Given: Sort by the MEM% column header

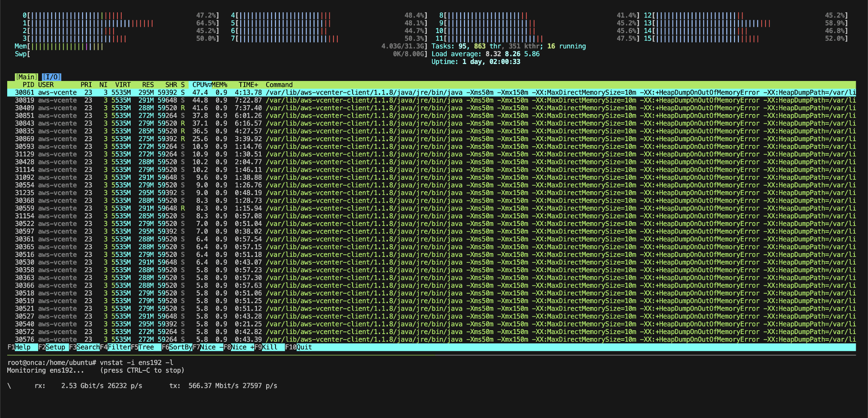Looking at the screenshot, I should (x=220, y=85).
